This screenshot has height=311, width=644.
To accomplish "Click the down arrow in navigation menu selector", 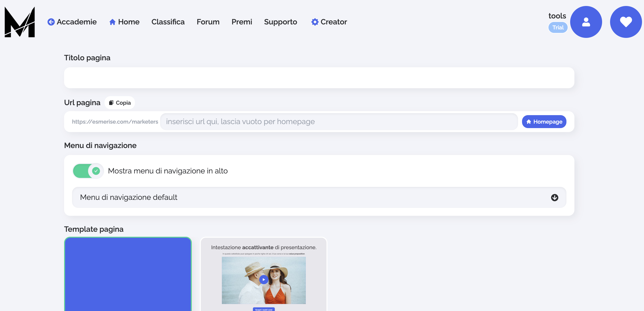I will (554, 198).
